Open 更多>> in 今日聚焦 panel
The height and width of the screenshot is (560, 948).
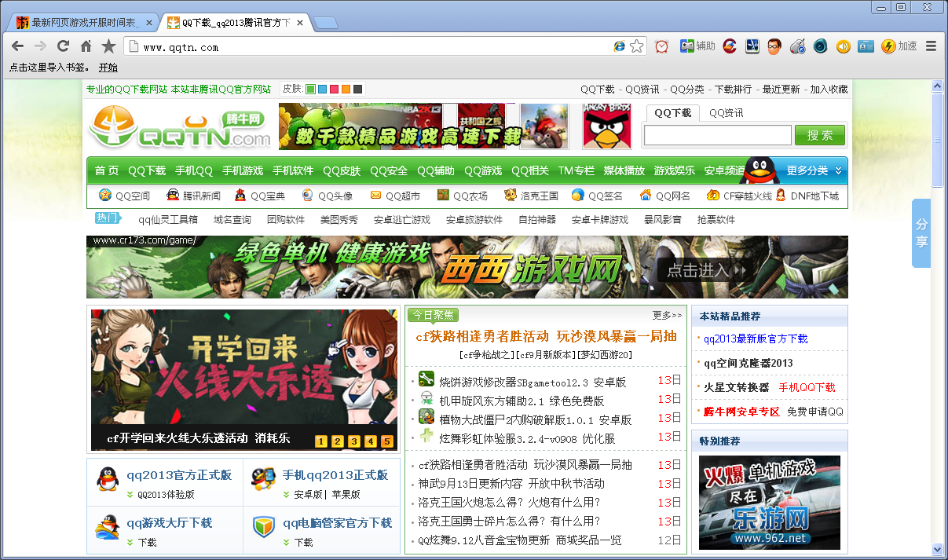click(667, 316)
